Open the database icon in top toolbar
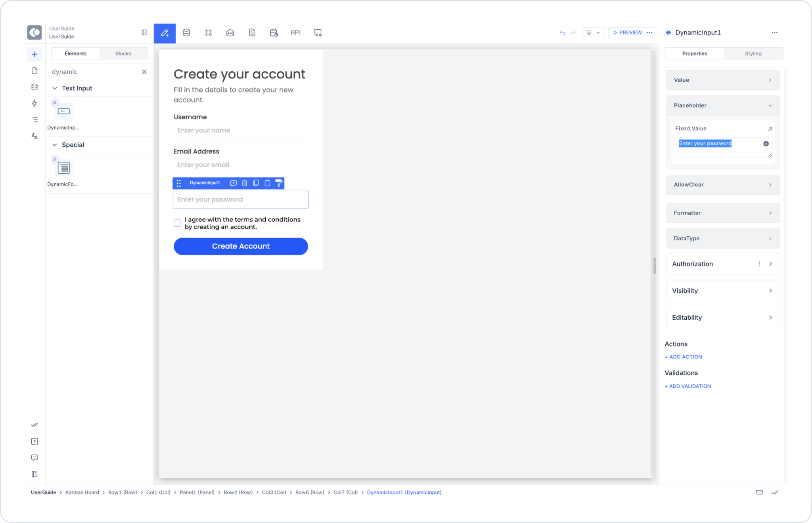Image resolution: width=812 pixels, height=523 pixels. click(186, 33)
